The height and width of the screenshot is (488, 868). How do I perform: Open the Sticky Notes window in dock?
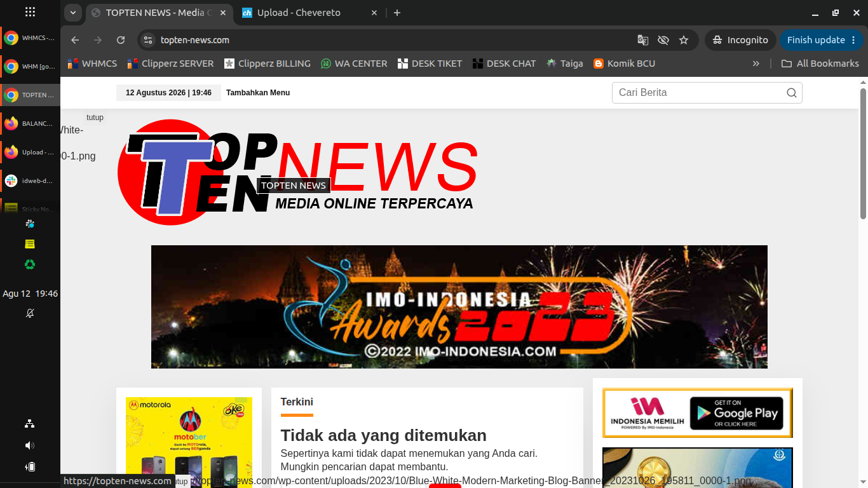[30, 208]
